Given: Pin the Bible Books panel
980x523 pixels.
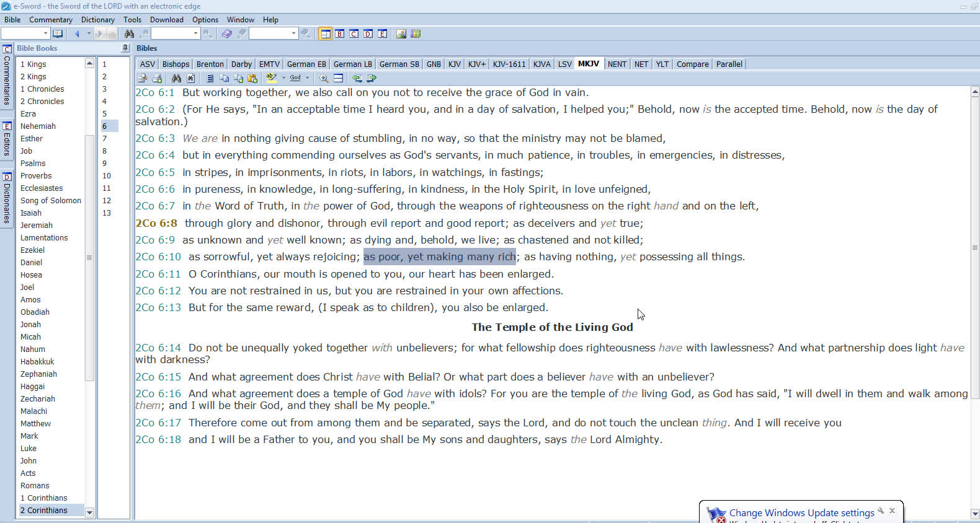Looking at the screenshot, I should 125,48.
